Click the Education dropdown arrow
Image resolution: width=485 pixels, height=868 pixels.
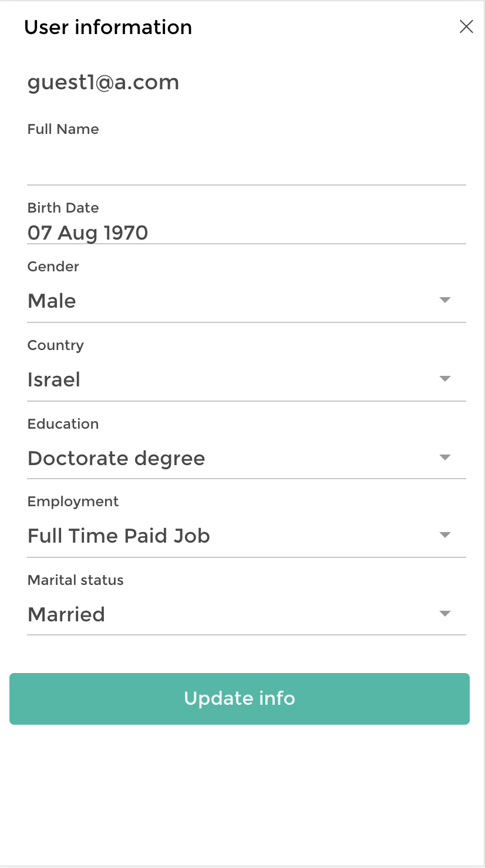click(x=445, y=457)
